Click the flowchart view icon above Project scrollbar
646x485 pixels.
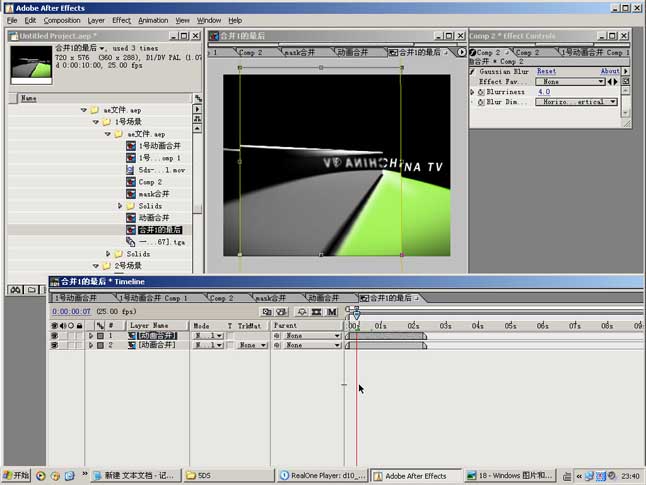[198, 98]
